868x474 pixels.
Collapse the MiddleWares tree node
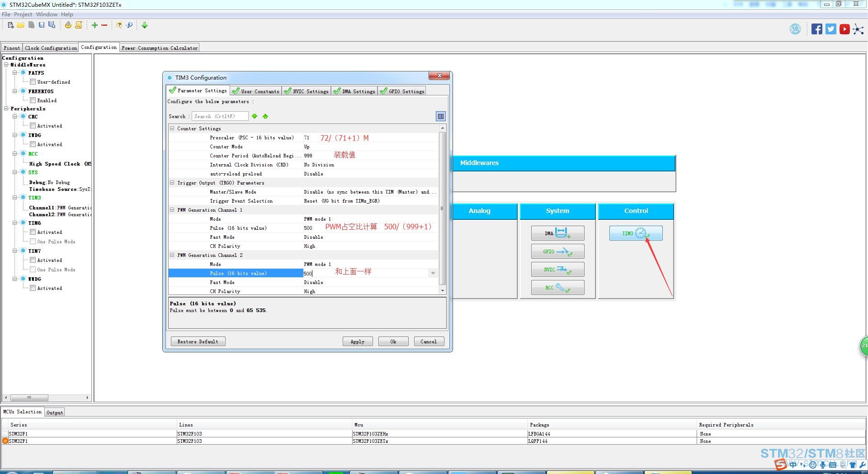(x=6, y=65)
